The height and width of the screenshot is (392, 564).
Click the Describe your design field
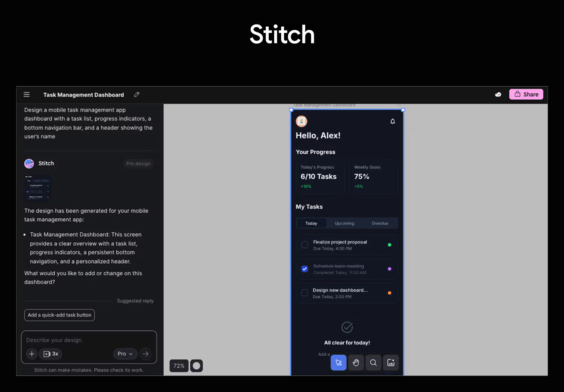(x=89, y=340)
